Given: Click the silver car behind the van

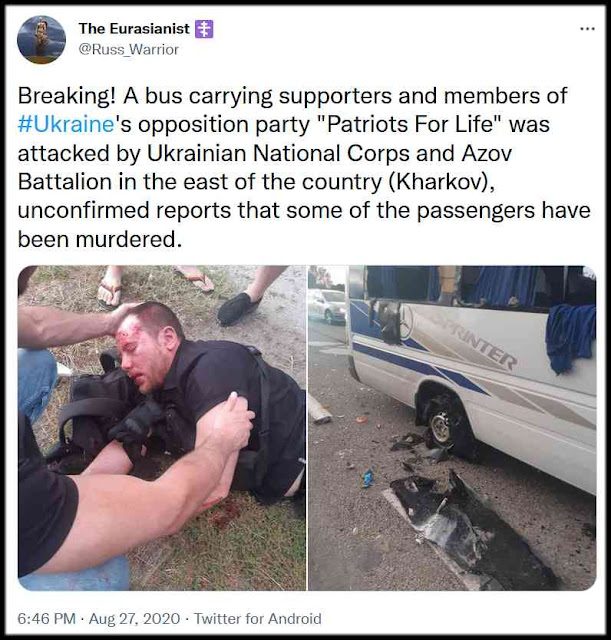Looking at the screenshot, I should (327, 305).
